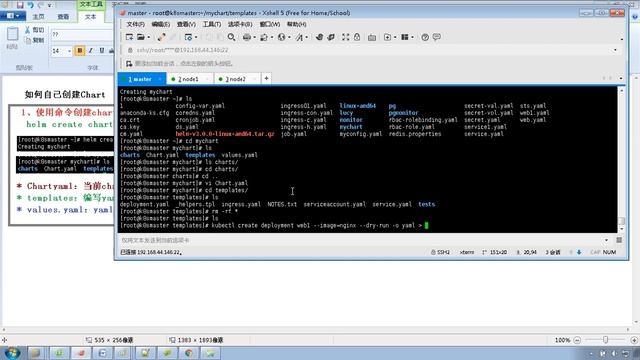Open the 工具(T) menu in Xshell
The image size is (640, 360).
[x=212, y=24]
